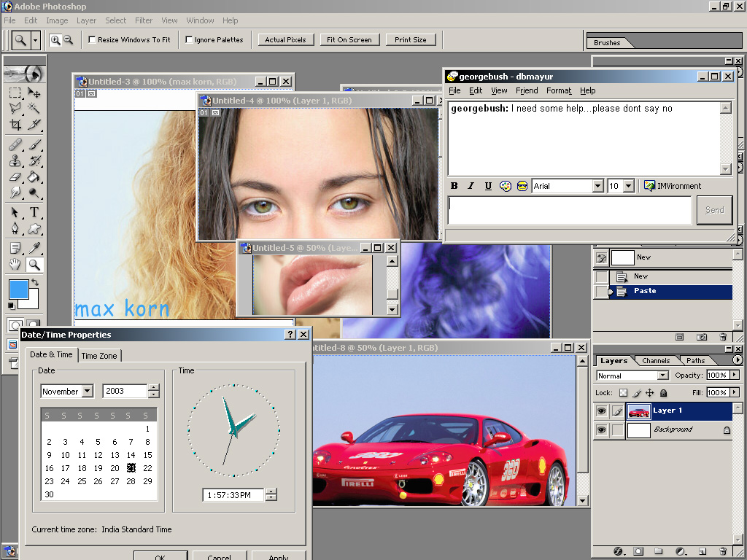The image size is (747, 560).
Task: Open the font size 10 dropdown
Action: click(629, 186)
